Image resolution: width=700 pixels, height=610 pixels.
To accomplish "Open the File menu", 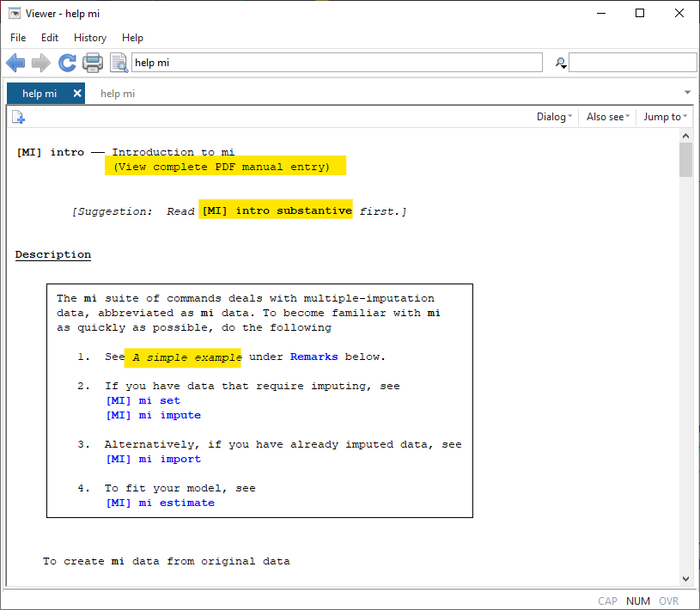I will (18, 38).
